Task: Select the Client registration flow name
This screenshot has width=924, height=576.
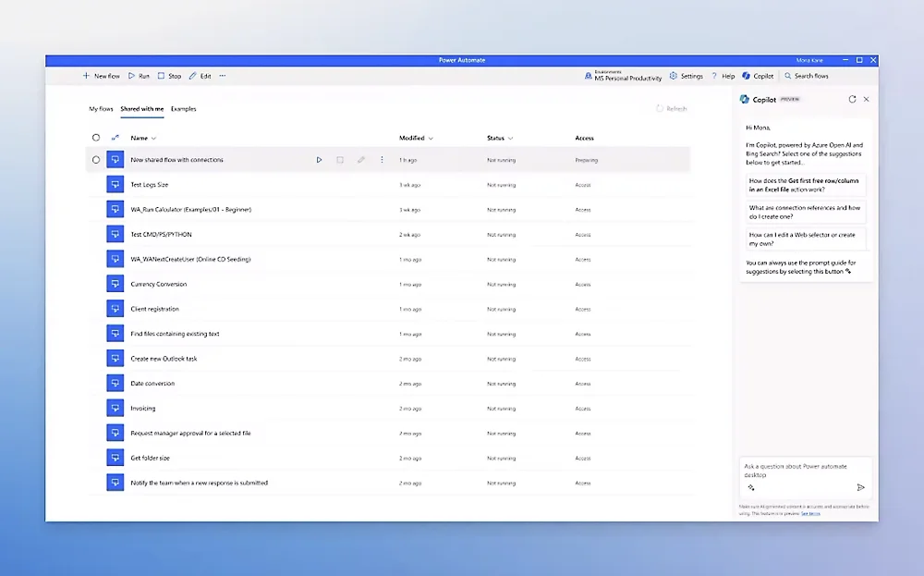Action: click(x=154, y=309)
